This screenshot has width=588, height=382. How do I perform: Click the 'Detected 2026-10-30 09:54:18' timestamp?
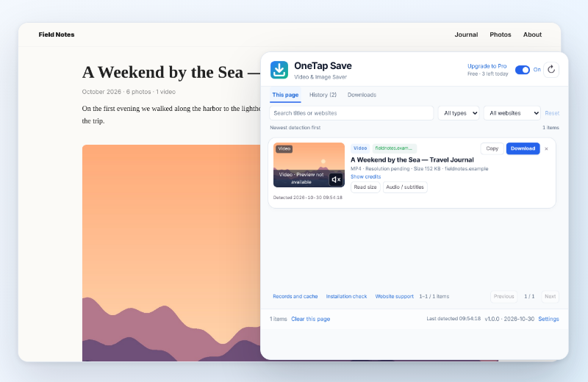point(307,198)
